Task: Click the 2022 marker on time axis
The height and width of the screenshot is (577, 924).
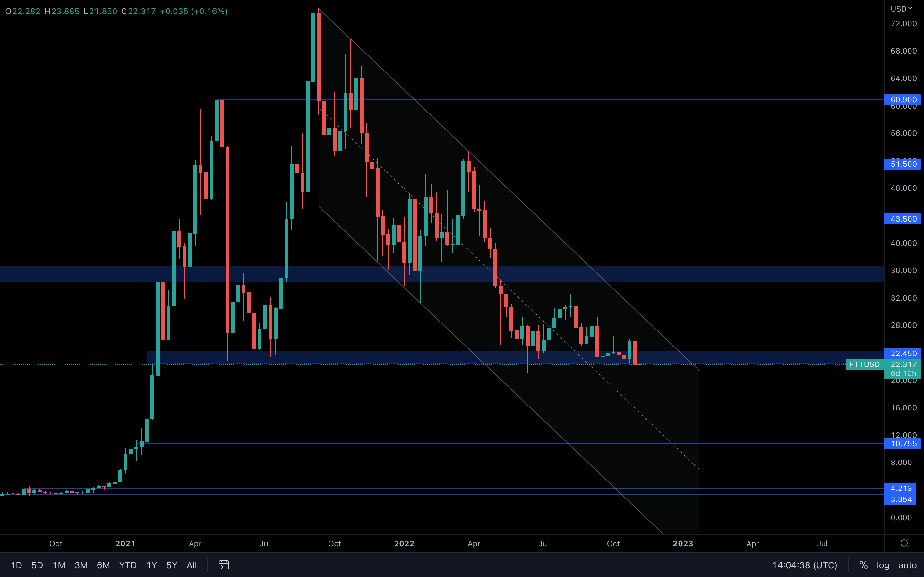Action: tap(404, 543)
